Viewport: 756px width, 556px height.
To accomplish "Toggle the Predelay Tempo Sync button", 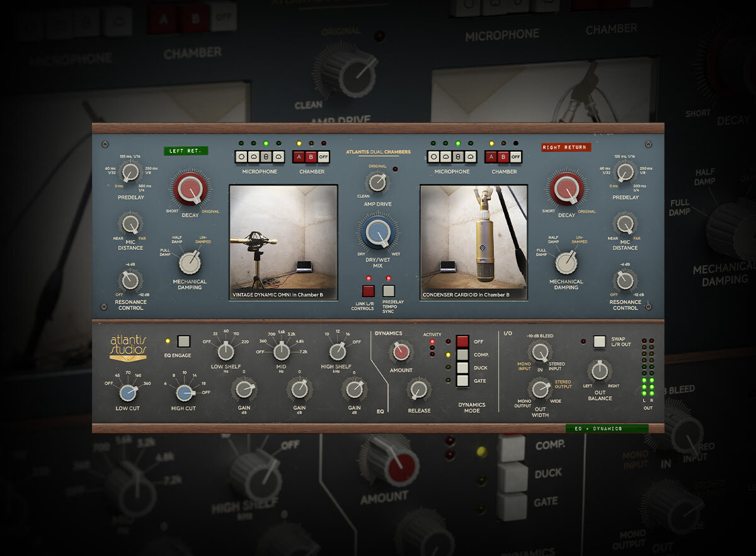I will tap(389, 291).
